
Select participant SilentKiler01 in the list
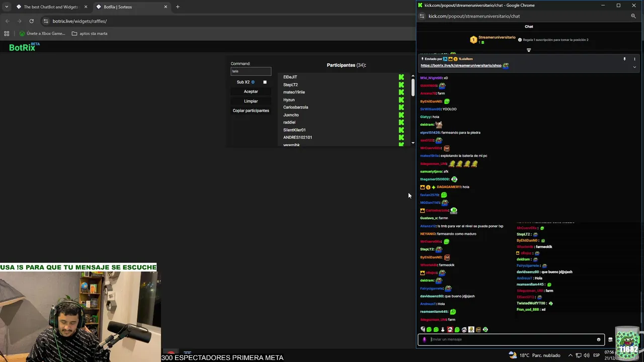pos(294,130)
